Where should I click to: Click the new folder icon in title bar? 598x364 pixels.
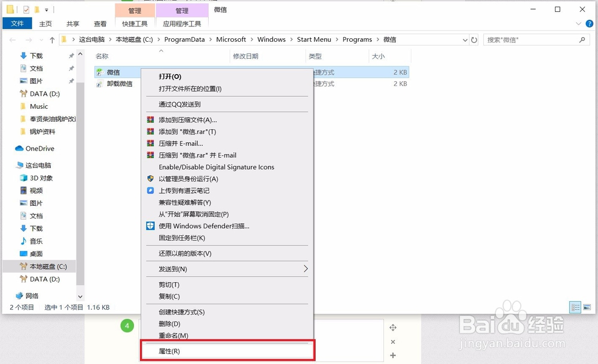pyautogui.click(x=37, y=10)
